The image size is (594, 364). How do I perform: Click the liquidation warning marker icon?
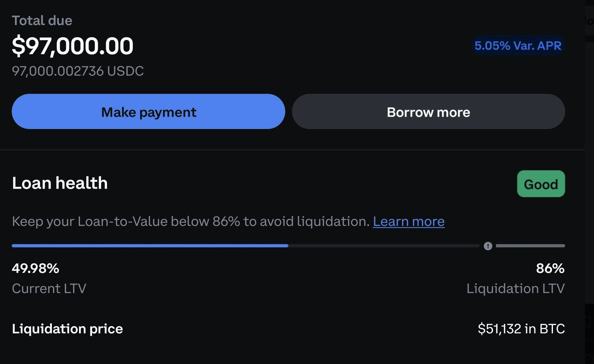[x=488, y=246]
